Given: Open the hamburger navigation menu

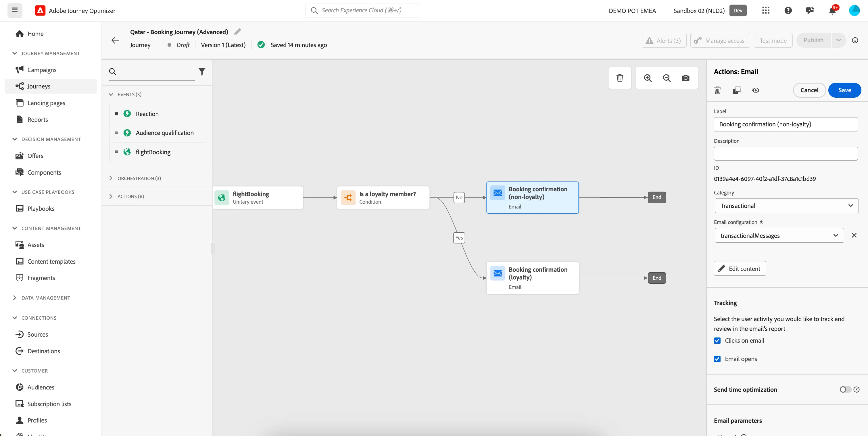Looking at the screenshot, I should point(14,10).
